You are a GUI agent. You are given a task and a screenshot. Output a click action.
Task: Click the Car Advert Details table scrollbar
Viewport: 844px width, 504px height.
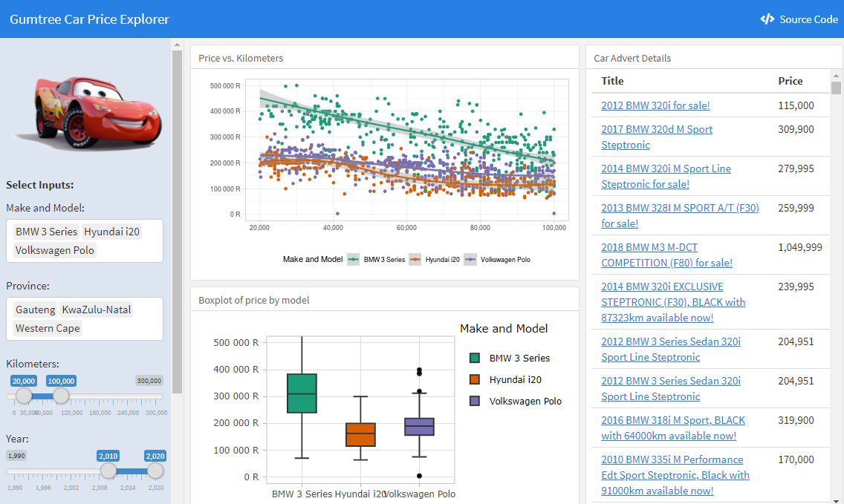tap(835, 88)
